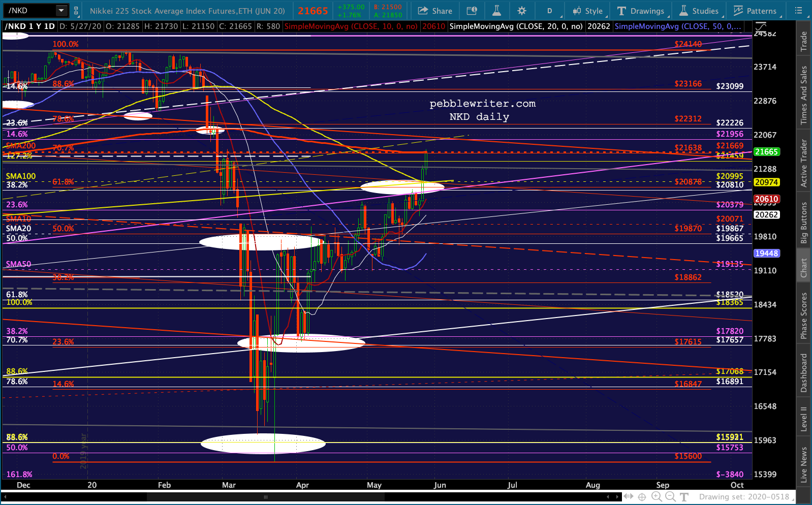
Task: Select the SimpleMovingAvg (CLOSE, 10) study label
Action: 351,26
